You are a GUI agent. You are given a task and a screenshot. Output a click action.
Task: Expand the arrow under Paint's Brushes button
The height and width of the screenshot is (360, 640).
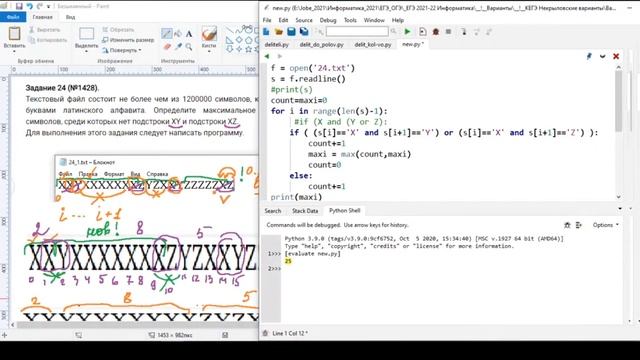[x=209, y=51]
